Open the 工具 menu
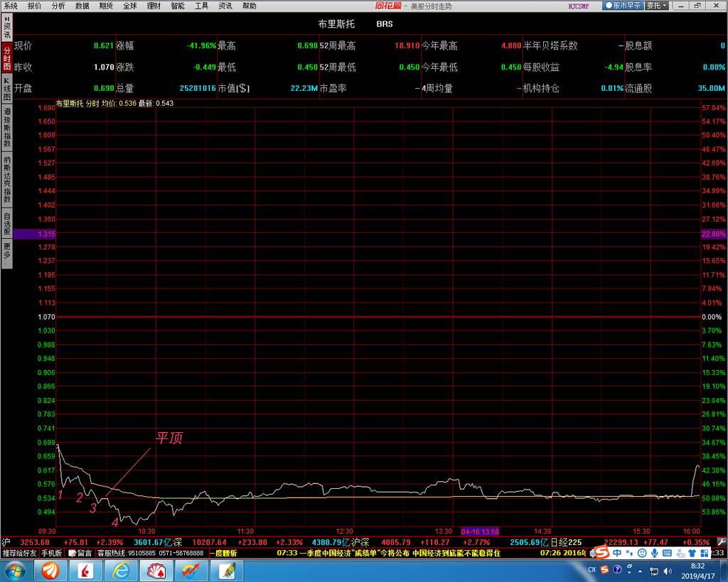 [x=201, y=6]
